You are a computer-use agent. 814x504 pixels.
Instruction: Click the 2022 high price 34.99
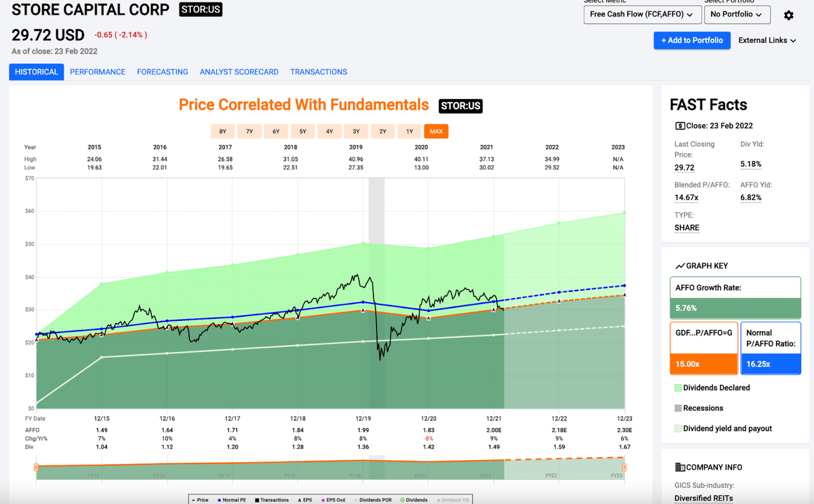[552, 160]
